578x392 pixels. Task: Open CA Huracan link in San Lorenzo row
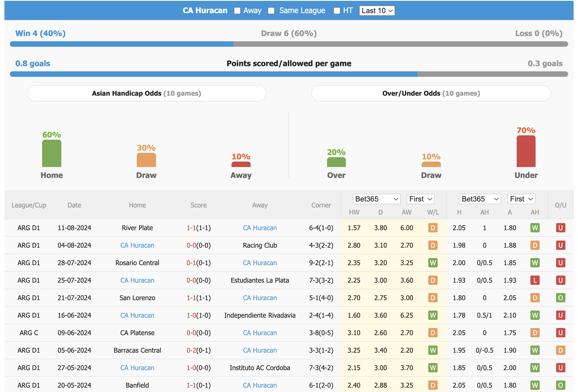[x=260, y=298]
